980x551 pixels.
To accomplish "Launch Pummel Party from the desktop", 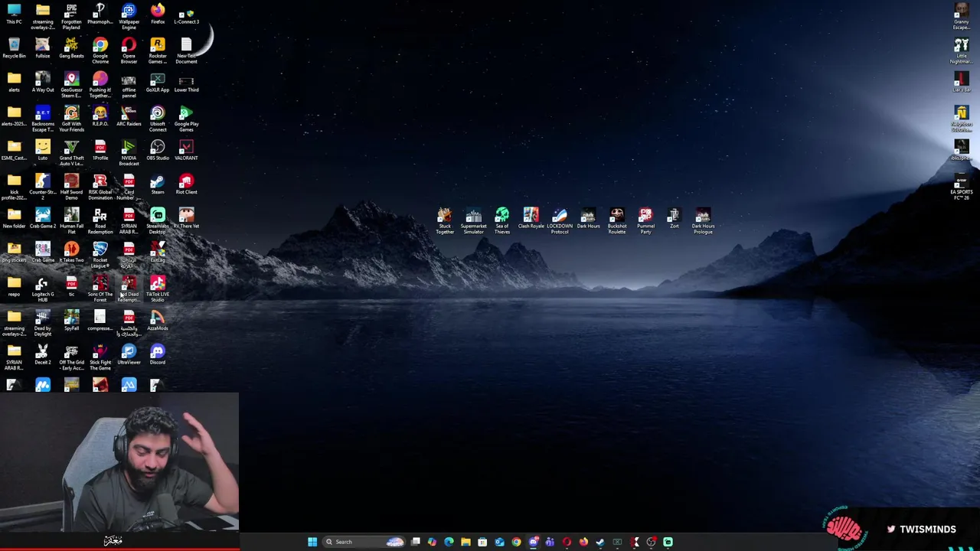I will (645, 220).
